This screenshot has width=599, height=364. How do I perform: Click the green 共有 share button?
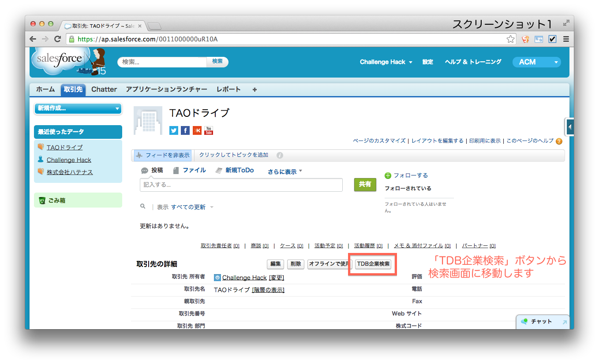pos(365,185)
